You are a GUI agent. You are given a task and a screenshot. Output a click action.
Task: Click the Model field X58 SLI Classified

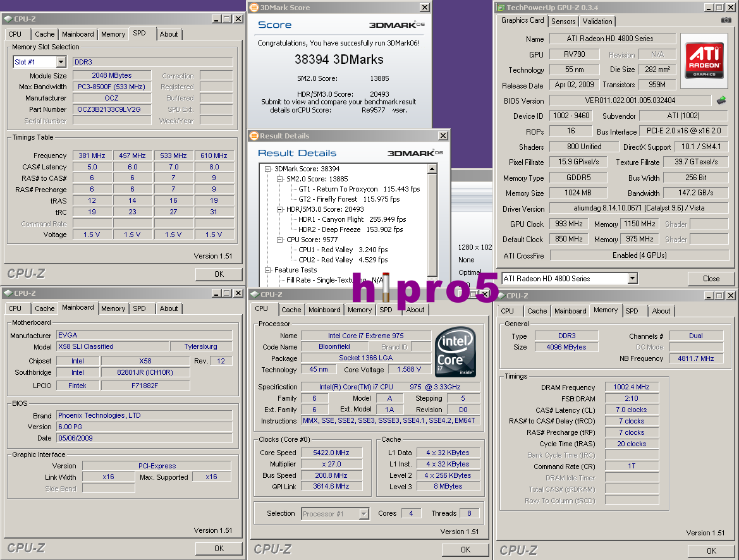pyautogui.click(x=113, y=346)
